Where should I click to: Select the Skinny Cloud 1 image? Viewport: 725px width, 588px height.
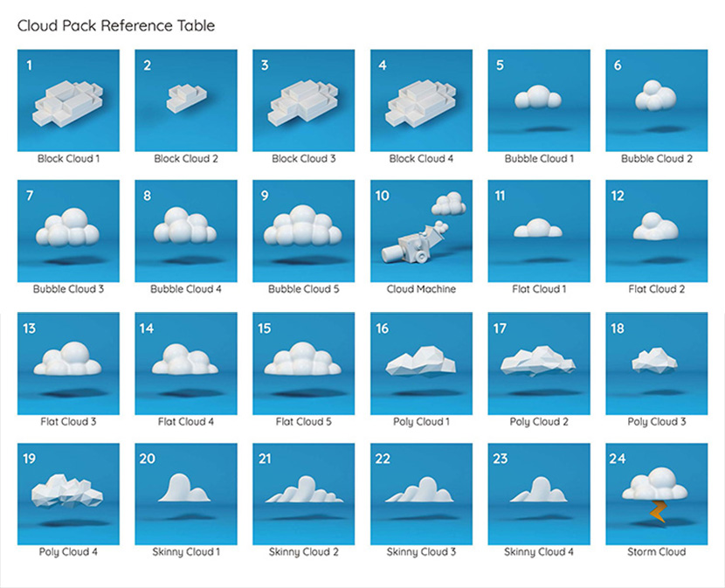186,495
